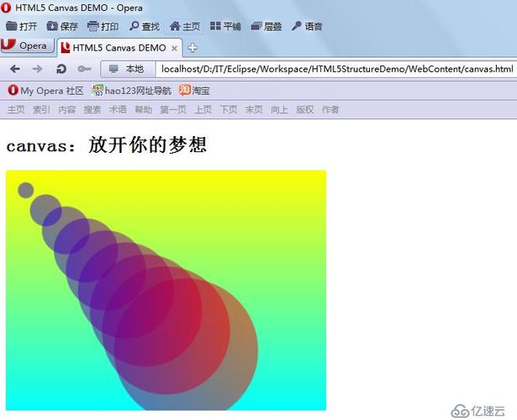Viewport: 517px width, 420px height.
Task: Click the password wand key icon
Action: tap(84, 69)
